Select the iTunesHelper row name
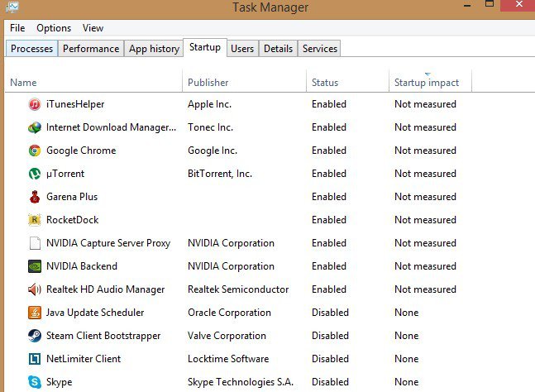This screenshot has height=392, width=535. coord(75,104)
